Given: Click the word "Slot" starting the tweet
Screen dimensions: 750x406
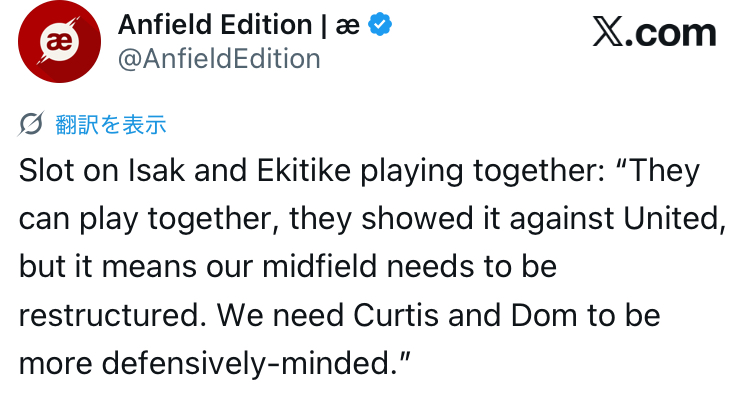Looking at the screenshot, I should (x=45, y=171).
